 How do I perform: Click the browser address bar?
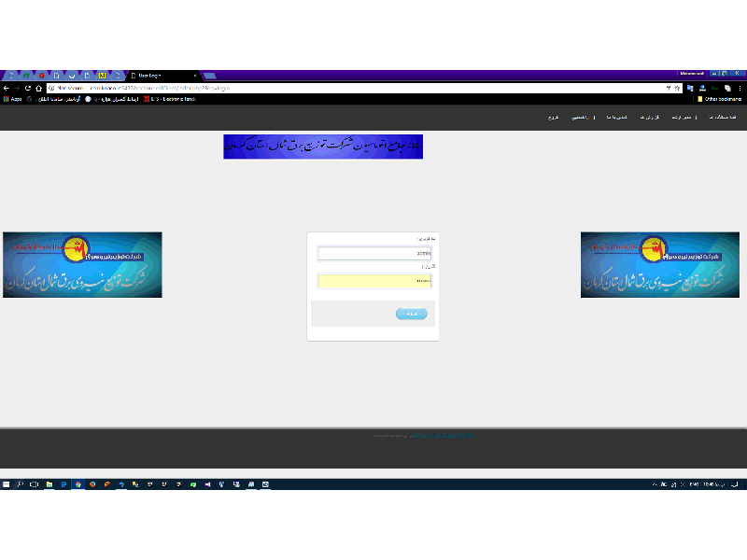pyautogui.click(x=355, y=88)
